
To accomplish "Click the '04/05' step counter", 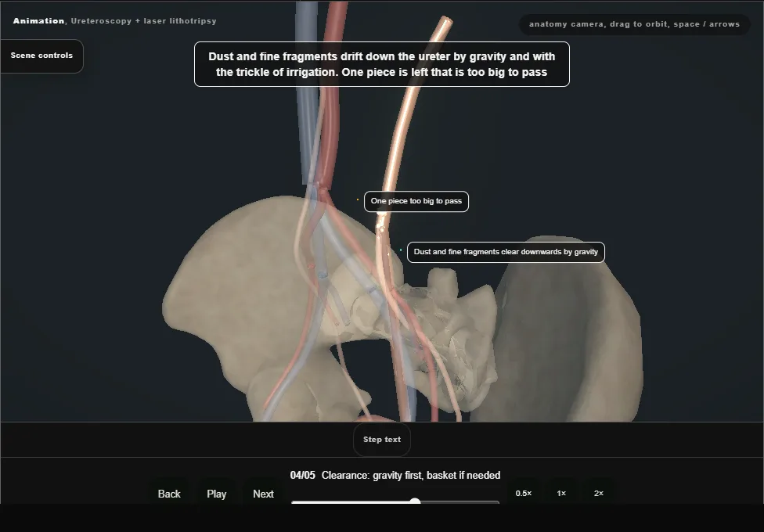I will 303,475.
